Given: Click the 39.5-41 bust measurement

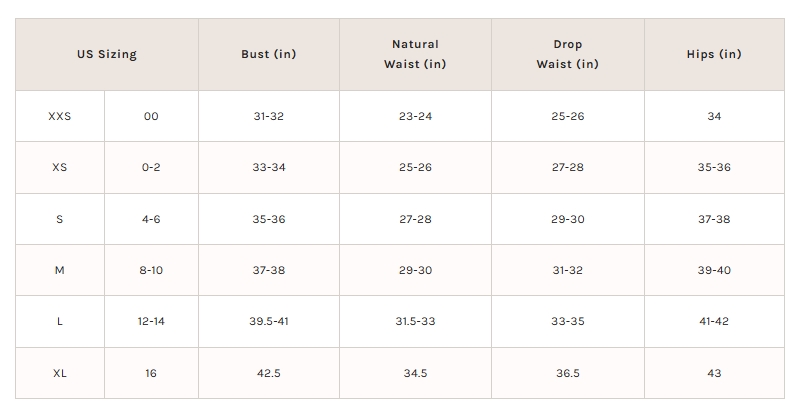Looking at the screenshot, I should pyautogui.click(x=268, y=321).
